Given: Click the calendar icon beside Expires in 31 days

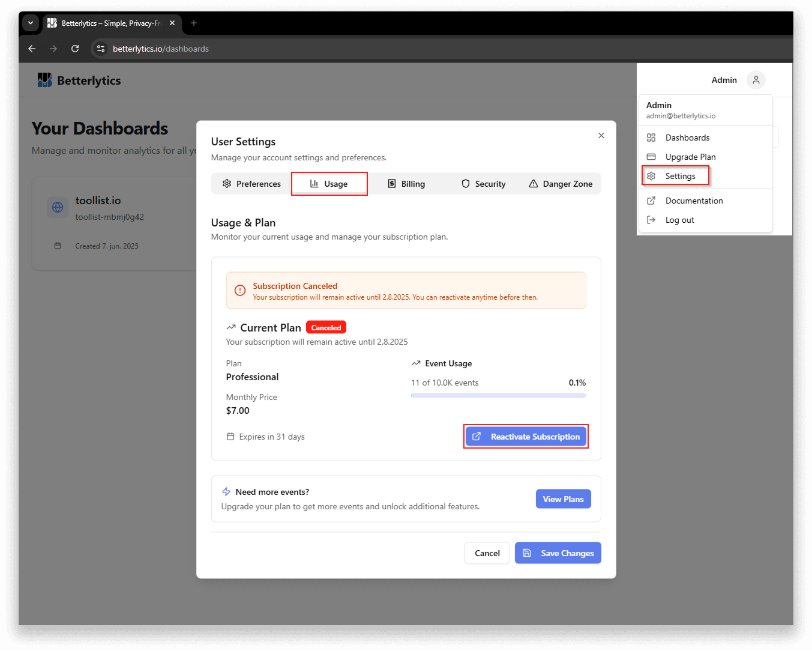Looking at the screenshot, I should tap(230, 437).
